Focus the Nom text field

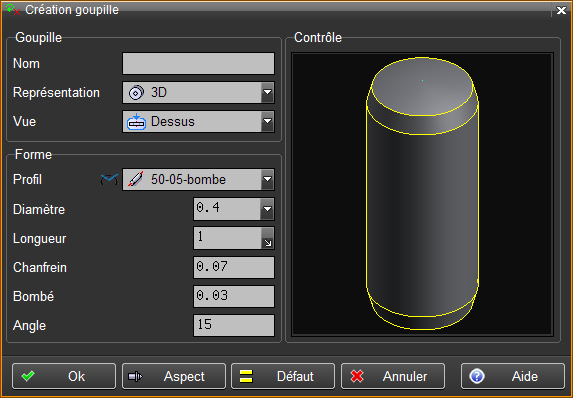click(x=198, y=63)
